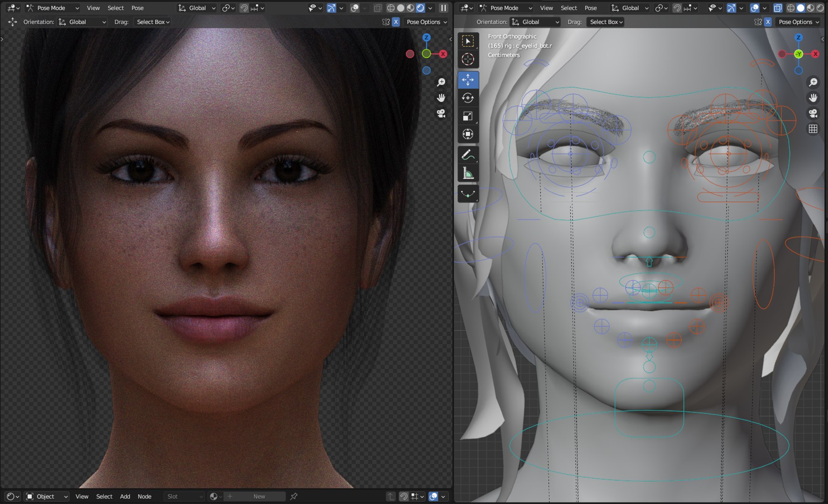Screen dimensions: 828x504
Task: Toggle overlays in right viewport
Action: [754, 8]
